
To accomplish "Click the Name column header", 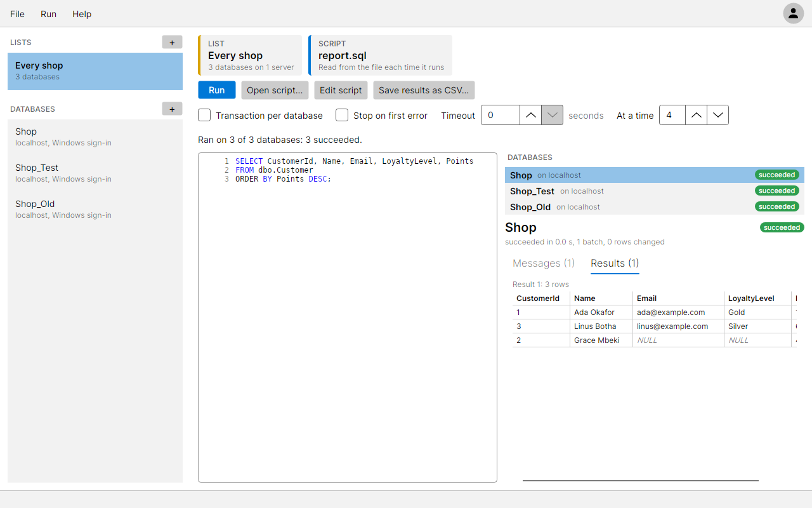I will (601, 298).
